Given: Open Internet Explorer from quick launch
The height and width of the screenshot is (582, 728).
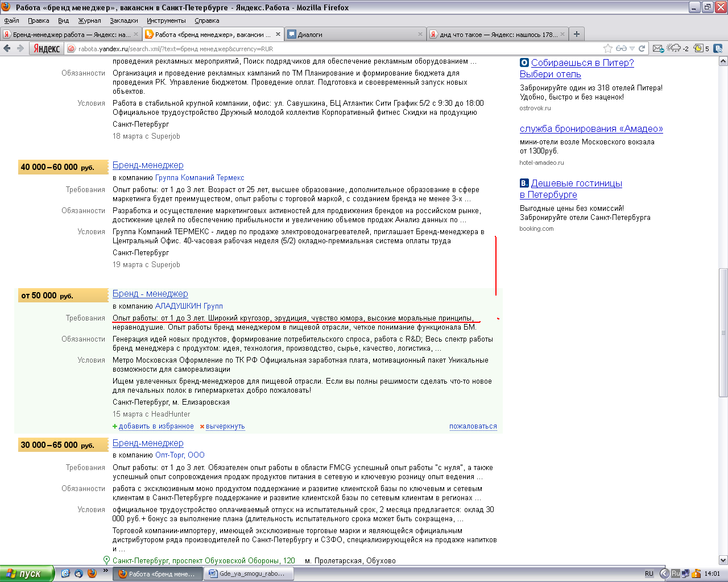Looking at the screenshot, I should (x=65, y=573).
